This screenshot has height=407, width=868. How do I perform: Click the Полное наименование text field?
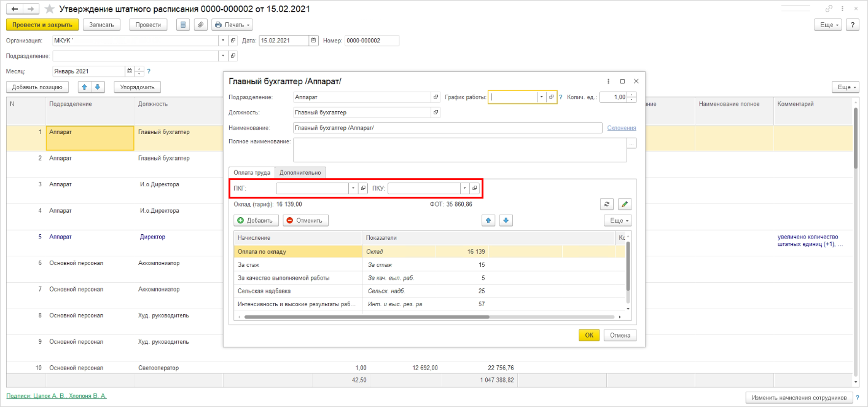[459, 149]
